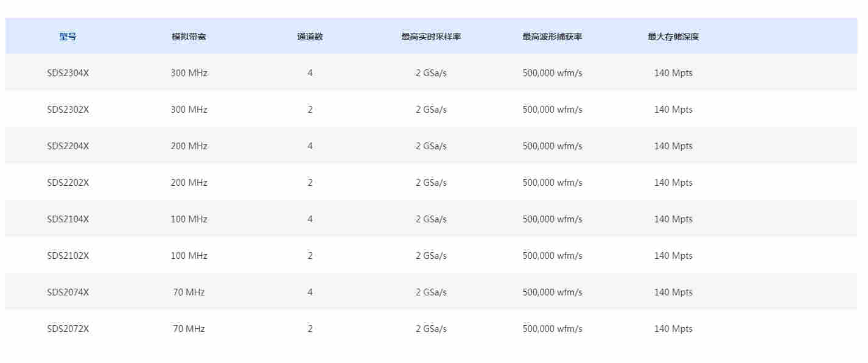Click the 300 MHz bandwidth of SDS2304X
Image resolution: width=868 pixels, height=363 pixels.
point(189,73)
